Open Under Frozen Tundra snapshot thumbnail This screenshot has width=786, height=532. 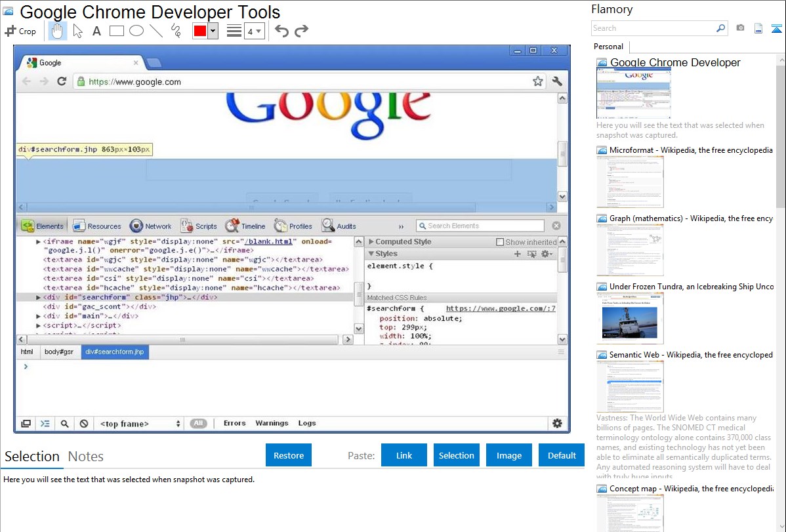click(630, 318)
